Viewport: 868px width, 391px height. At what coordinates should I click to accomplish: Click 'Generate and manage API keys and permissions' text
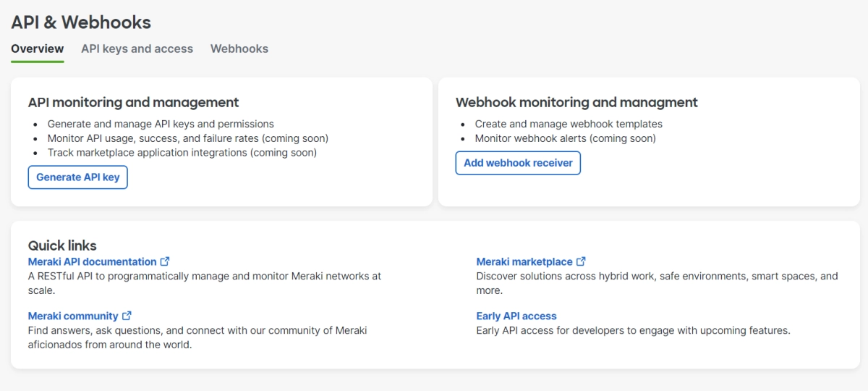tap(161, 124)
